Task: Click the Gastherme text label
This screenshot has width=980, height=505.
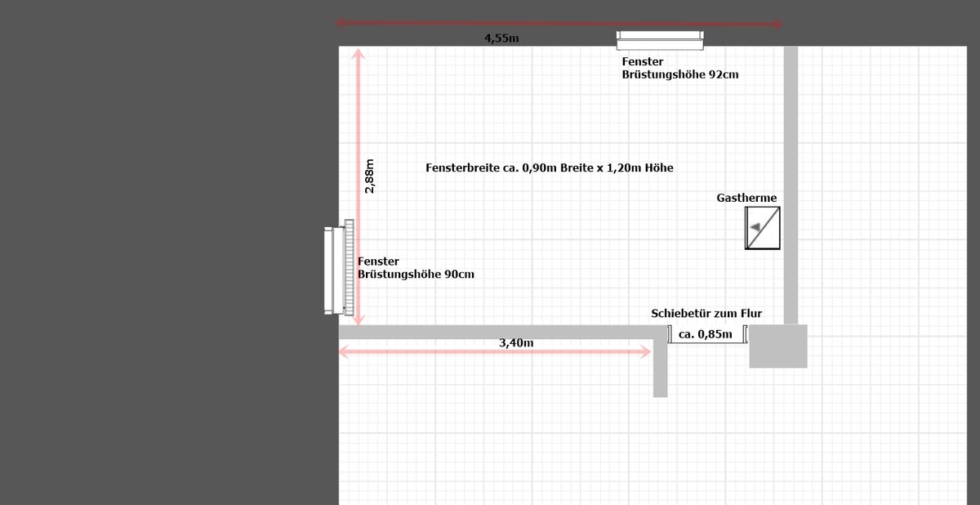Action: (746, 198)
